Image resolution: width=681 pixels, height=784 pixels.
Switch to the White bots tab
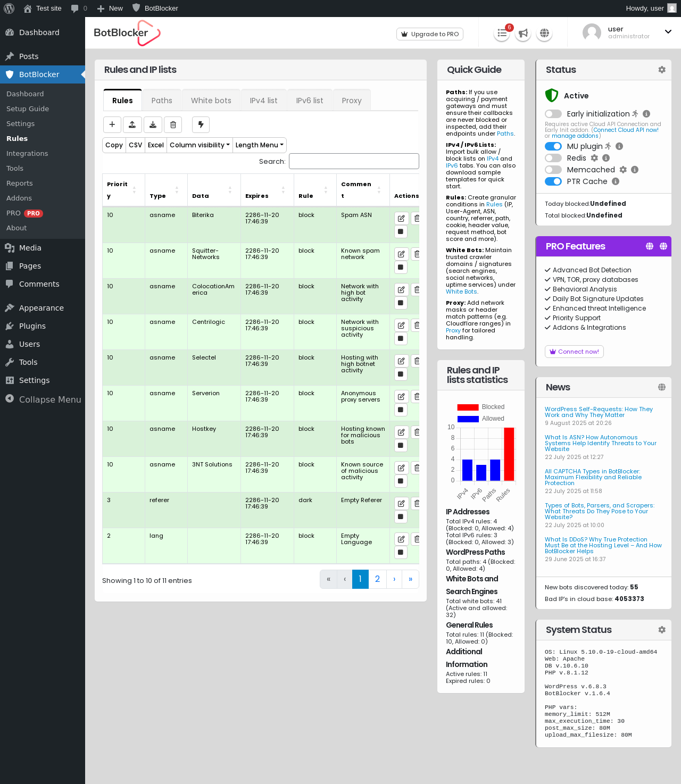pyautogui.click(x=211, y=101)
